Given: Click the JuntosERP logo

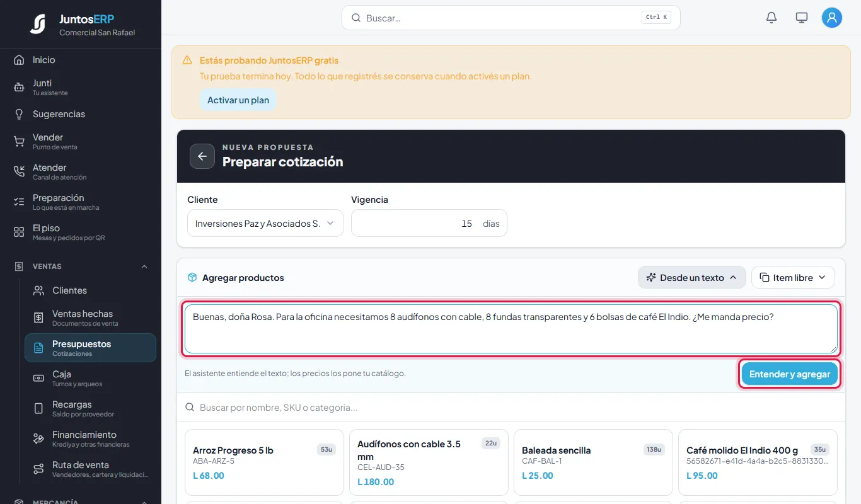Looking at the screenshot, I should [38, 24].
